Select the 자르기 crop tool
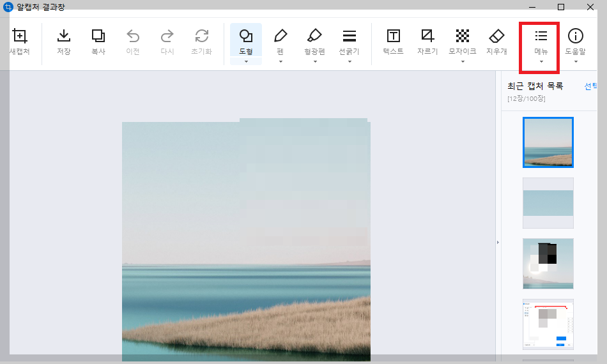607x364 pixels. pyautogui.click(x=427, y=41)
